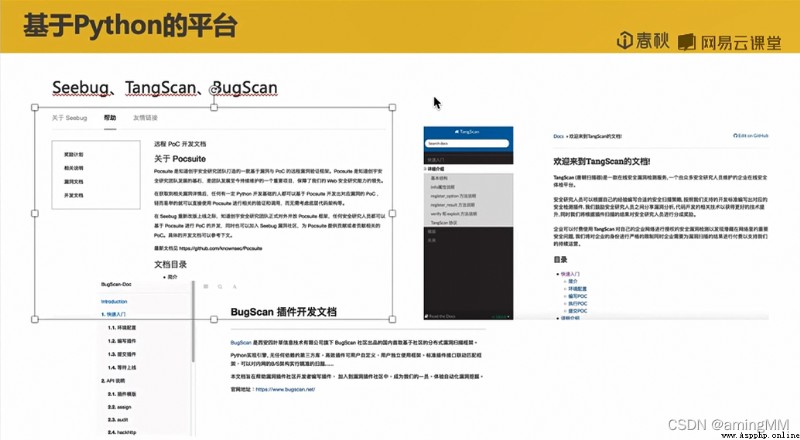Open section 2.3 audit
Viewport: 800px width, 440px height.
click(118, 420)
